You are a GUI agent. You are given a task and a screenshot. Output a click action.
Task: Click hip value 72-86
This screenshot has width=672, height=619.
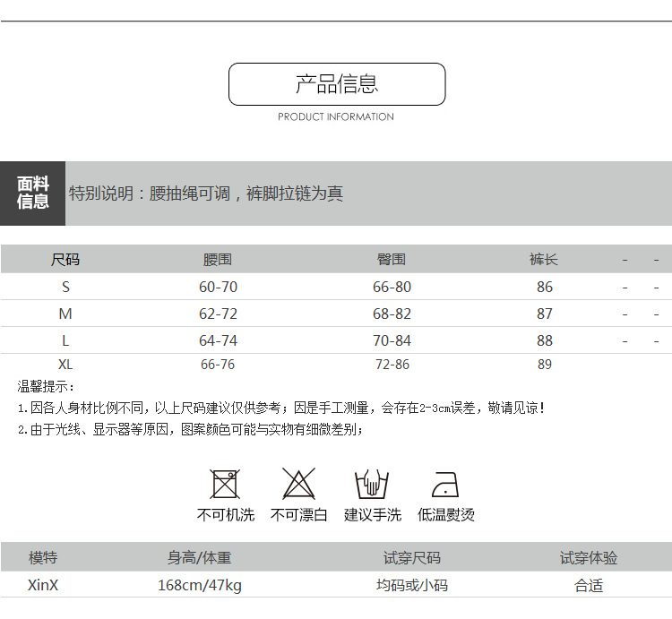tap(392, 364)
